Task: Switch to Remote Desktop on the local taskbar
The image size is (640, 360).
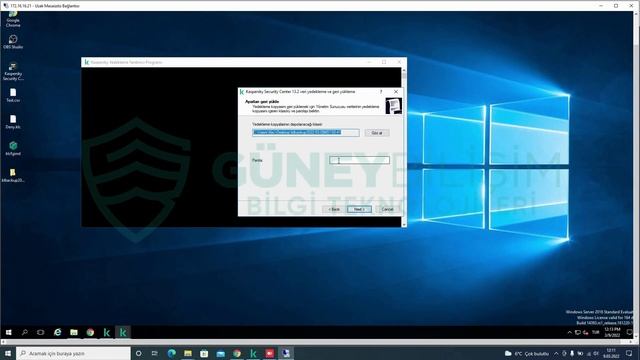Action: click(286, 353)
